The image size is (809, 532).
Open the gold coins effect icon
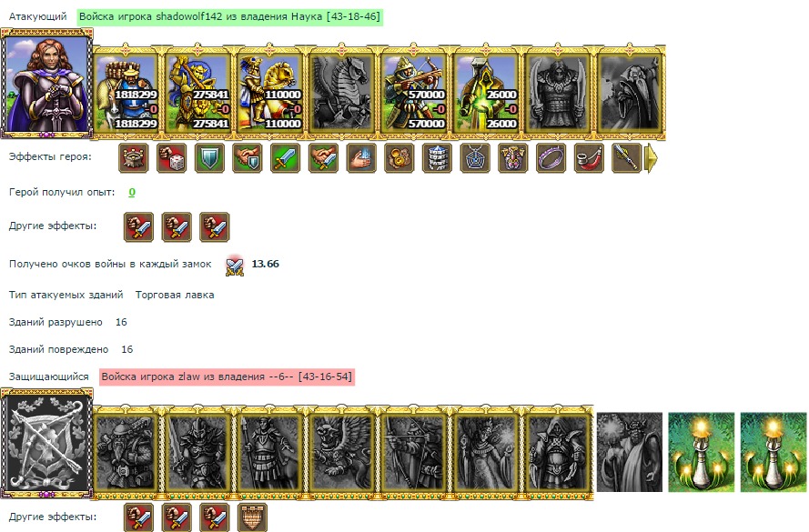tap(399, 157)
